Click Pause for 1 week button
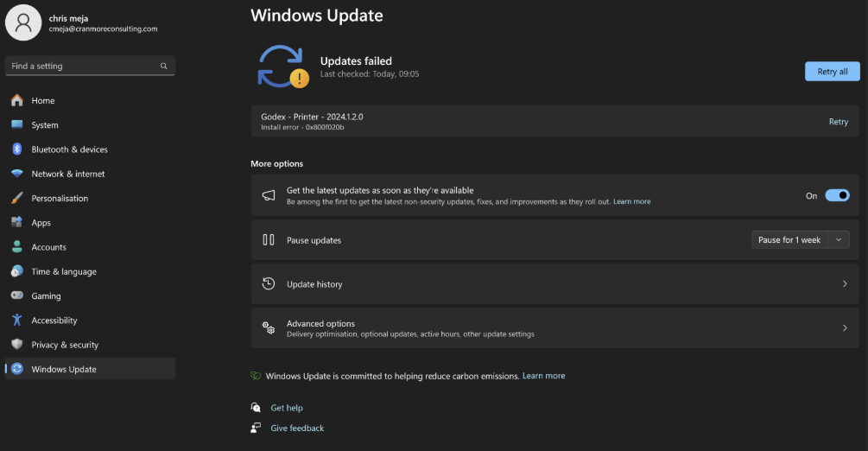 pos(789,240)
